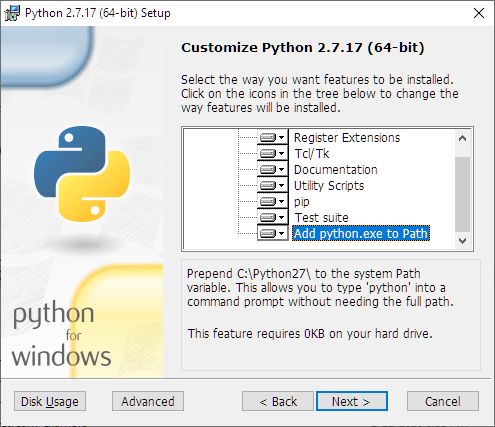Click the feature list scrollbar thumb

(462, 194)
